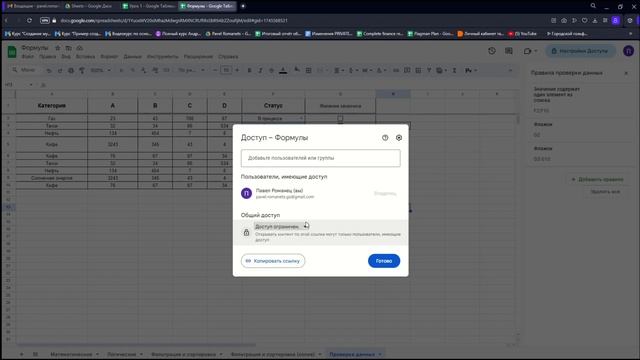Reload the page in browser
The image size is (640, 360).
point(29,20)
